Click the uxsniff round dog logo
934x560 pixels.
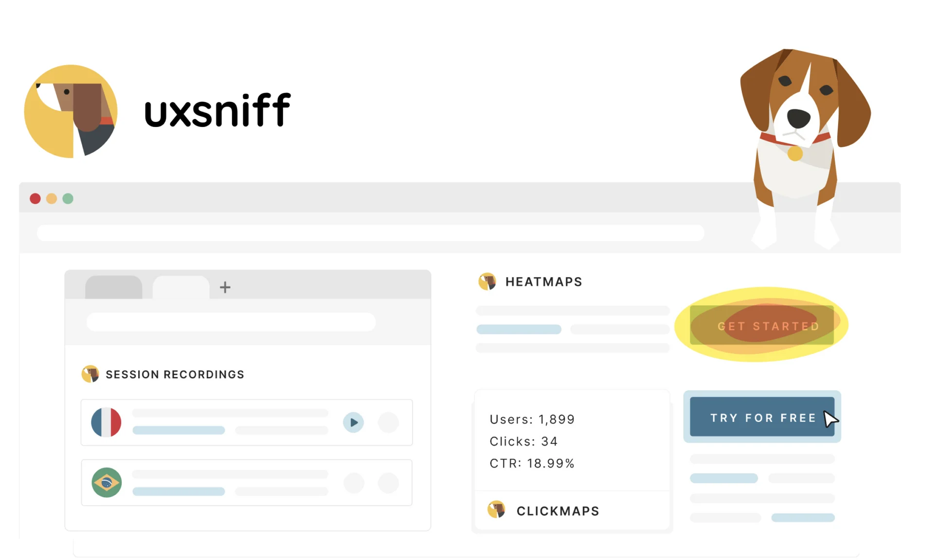pos(71,111)
